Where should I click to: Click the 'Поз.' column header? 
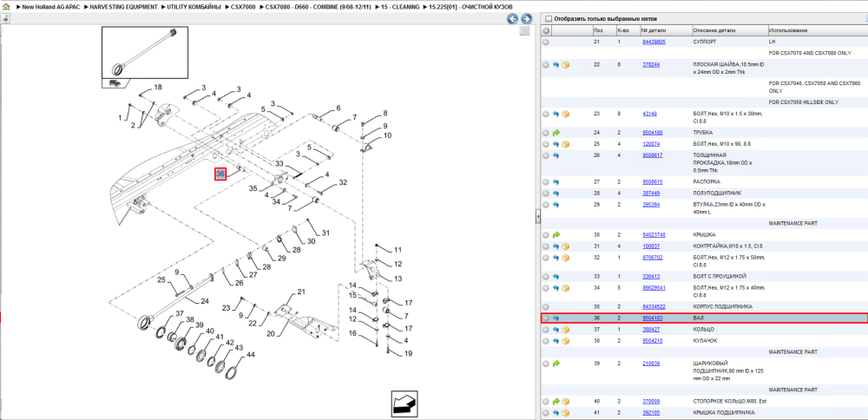pyautogui.click(x=598, y=30)
